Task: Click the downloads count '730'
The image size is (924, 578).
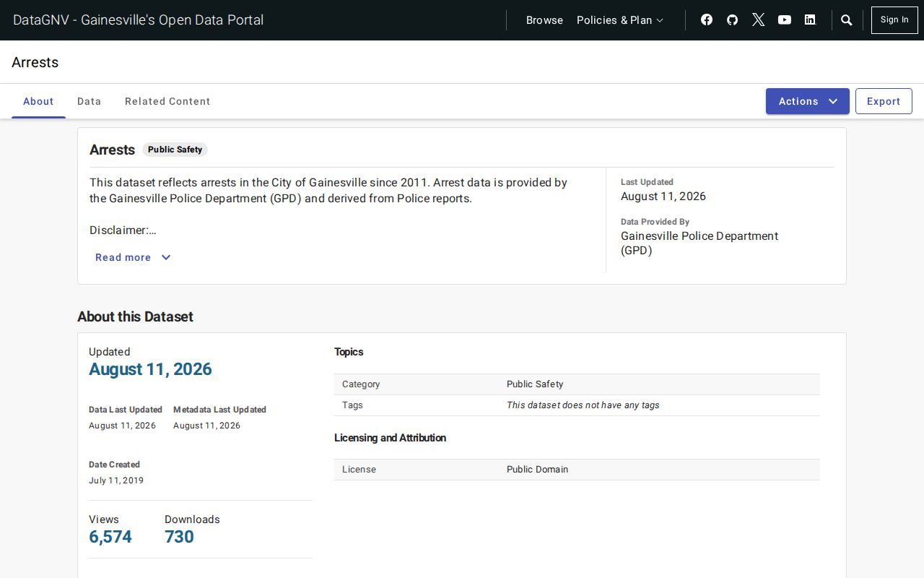Action: pos(179,537)
